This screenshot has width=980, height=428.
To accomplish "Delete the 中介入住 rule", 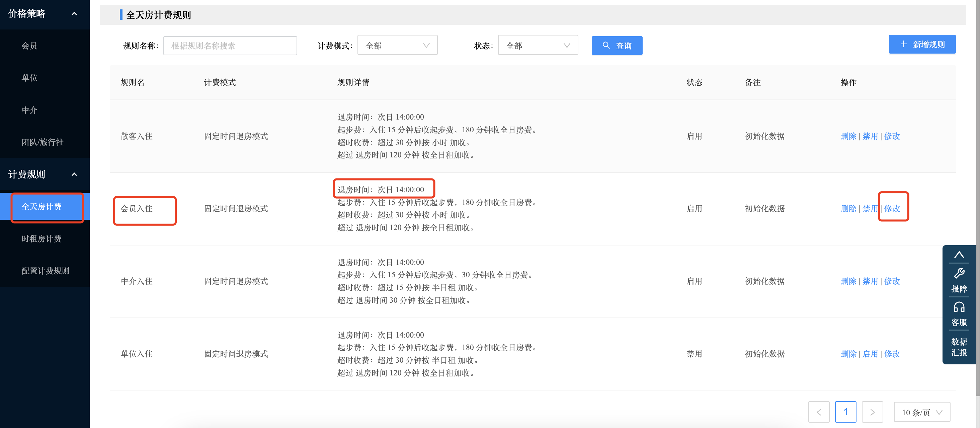I will tap(848, 281).
